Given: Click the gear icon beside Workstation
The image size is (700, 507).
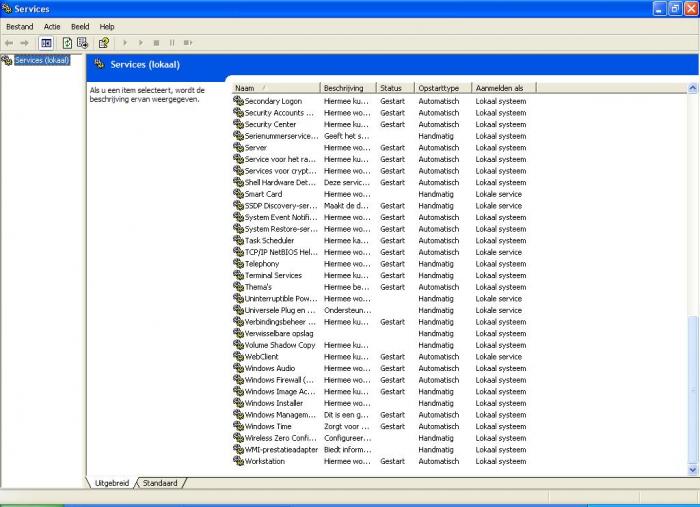Looking at the screenshot, I should pyautogui.click(x=238, y=461).
